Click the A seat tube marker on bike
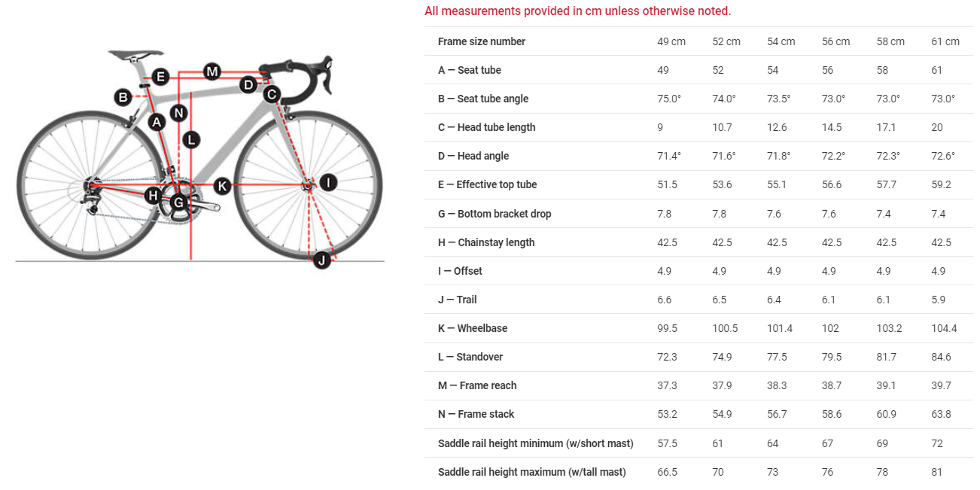The width and height of the screenshot is (980, 490). tap(157, 122)
